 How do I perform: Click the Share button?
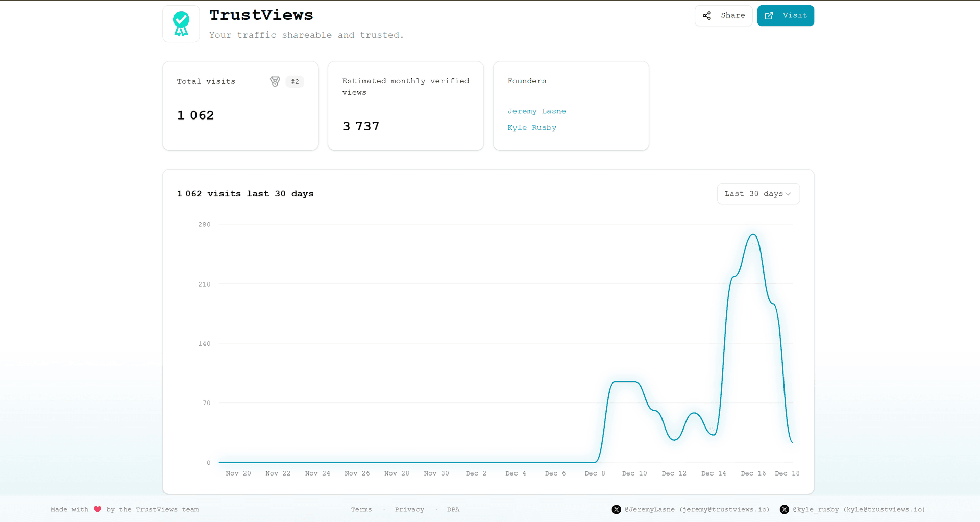tap(723, 15)
